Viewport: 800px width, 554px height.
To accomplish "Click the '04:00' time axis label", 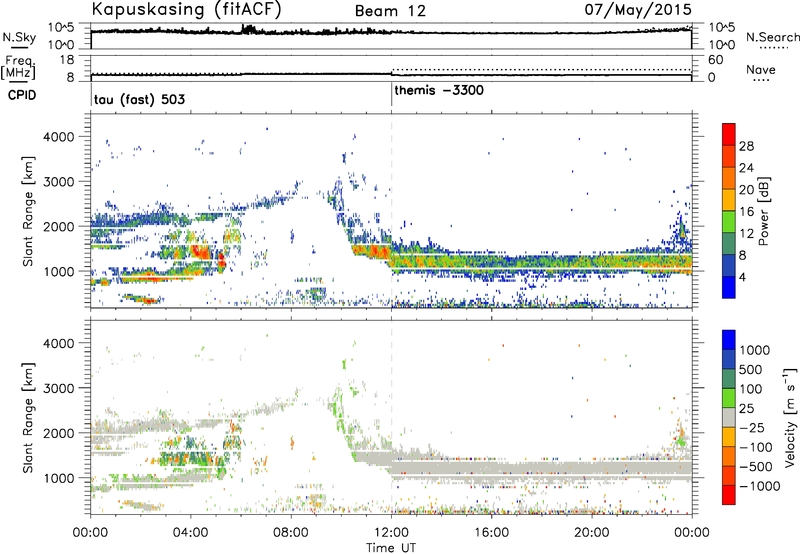I will coord(190,533).
